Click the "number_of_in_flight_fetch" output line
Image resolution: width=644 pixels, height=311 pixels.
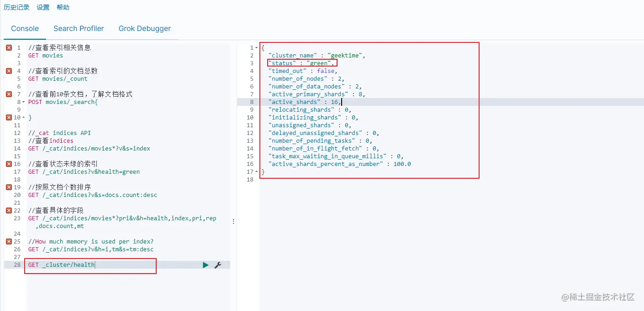[x=324, y=149]
